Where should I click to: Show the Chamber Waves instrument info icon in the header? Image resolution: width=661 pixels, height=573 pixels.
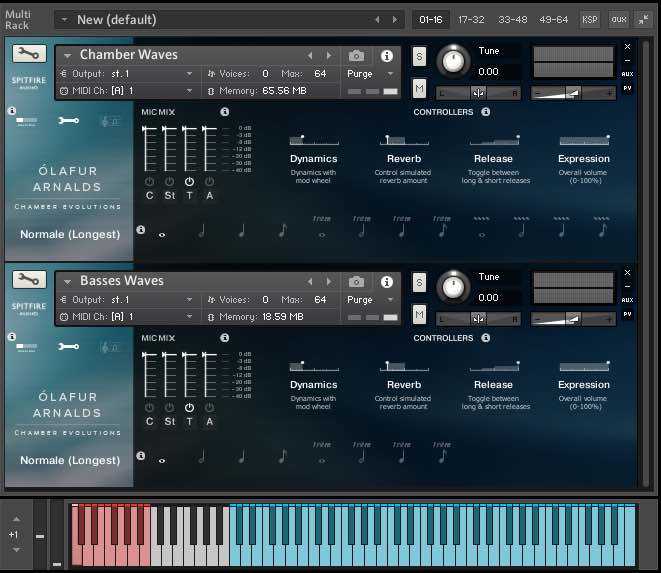[x=387, y=56]
